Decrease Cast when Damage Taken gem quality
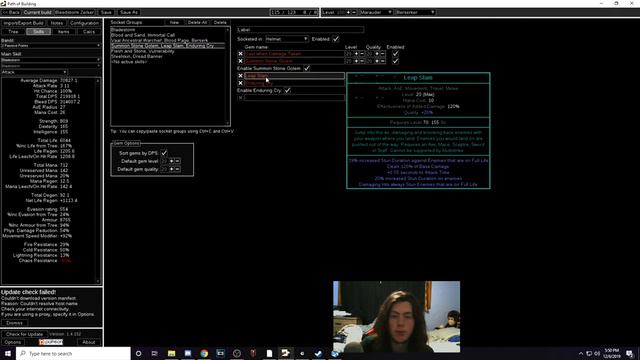640x360 pixels. tap(383, 53)
